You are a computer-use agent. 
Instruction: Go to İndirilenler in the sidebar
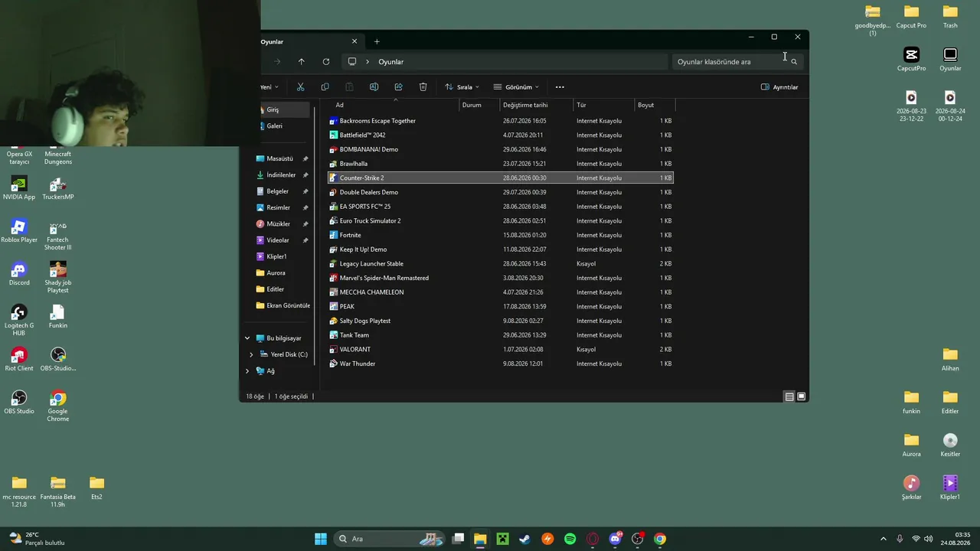click(282, 175)
